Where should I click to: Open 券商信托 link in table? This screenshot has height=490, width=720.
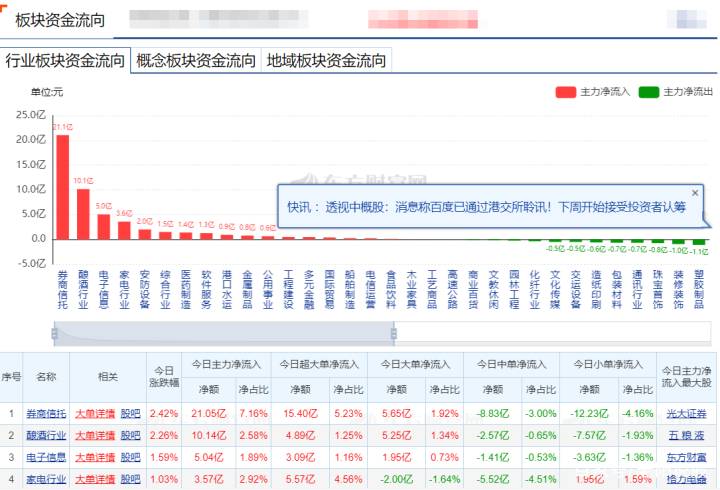pos(46,413)
